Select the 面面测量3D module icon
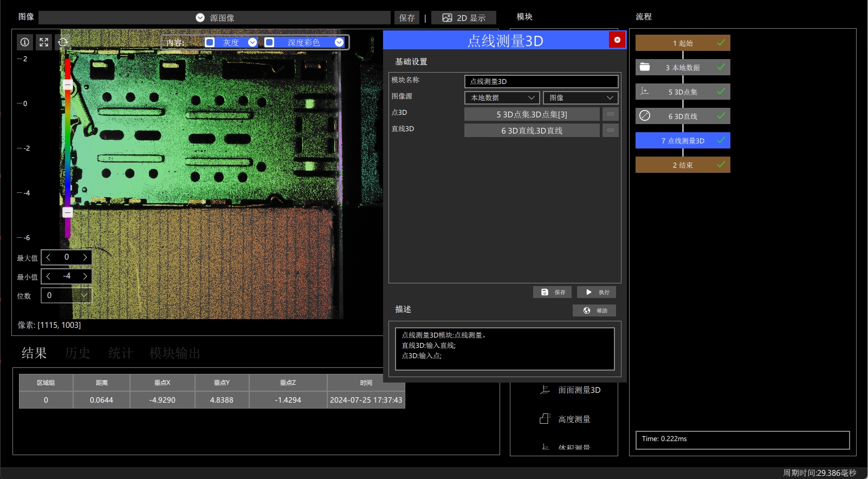This screenshot has width=868, height=479. pyautogui.click(x=545, y=390)
